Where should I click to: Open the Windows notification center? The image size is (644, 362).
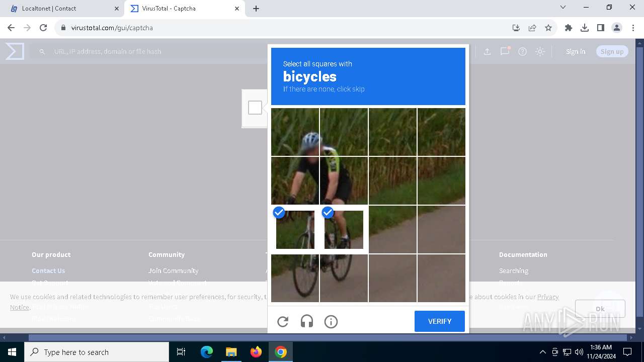click(627, 352)
